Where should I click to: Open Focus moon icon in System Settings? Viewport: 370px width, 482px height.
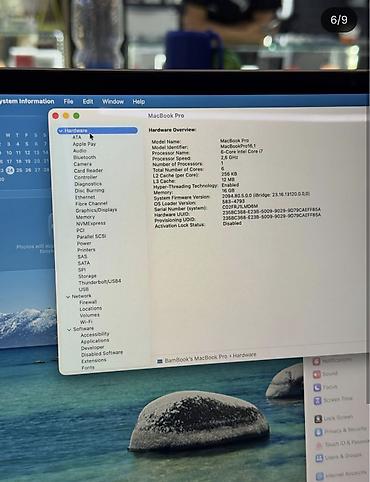(x=317, y=388)
